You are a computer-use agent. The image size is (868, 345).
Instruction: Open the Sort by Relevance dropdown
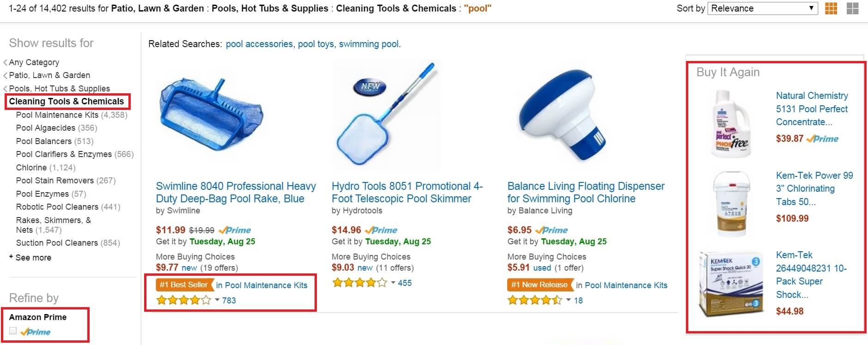pos(763,8)
